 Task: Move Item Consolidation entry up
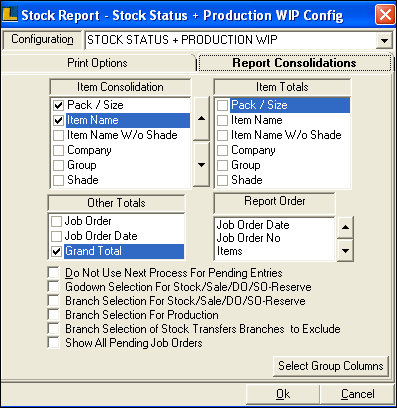coord(201,118)
